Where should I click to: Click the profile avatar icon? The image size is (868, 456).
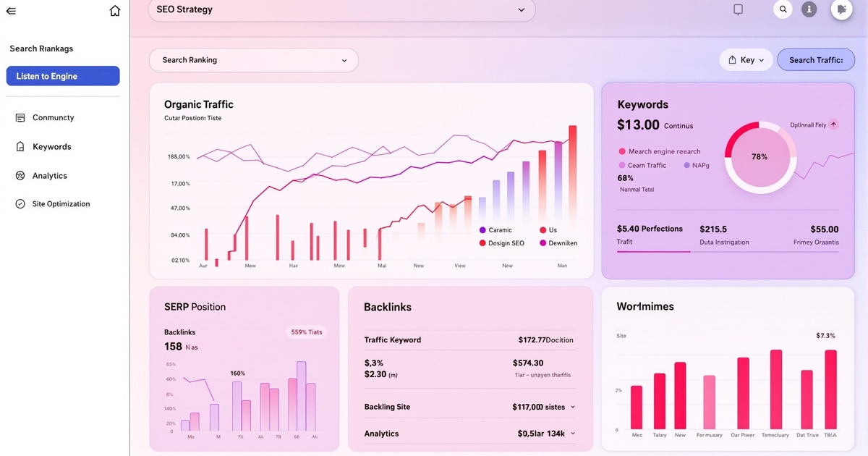[841, 9]
